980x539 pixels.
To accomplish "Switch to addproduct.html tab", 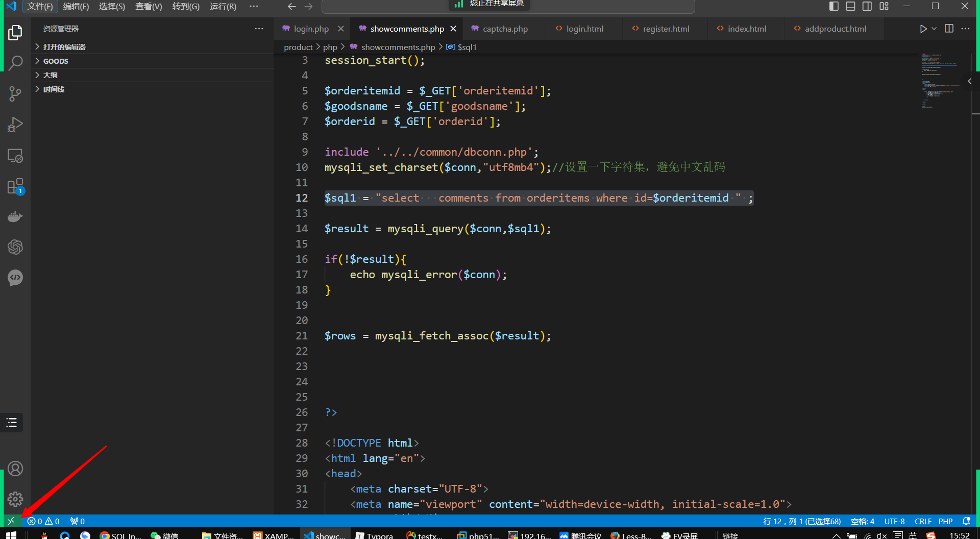I will 835,29.
